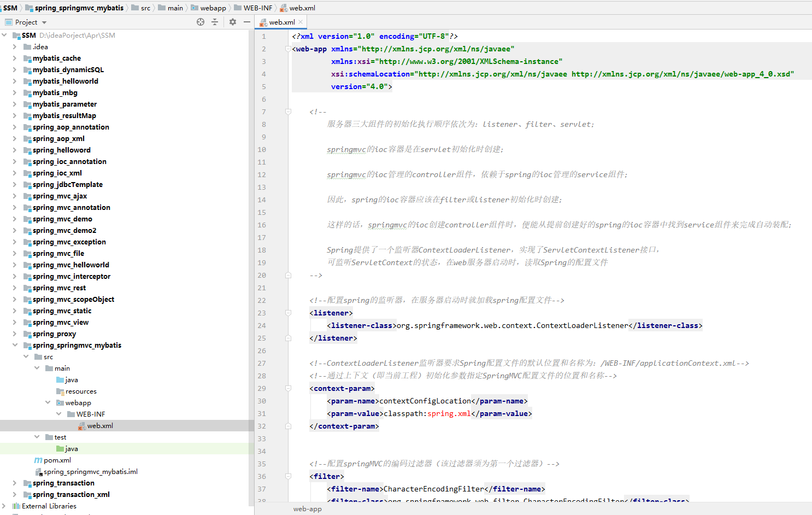812x515 pixels.
Task: Collapse the webapp folder arrow
Action: click(48, 402)
